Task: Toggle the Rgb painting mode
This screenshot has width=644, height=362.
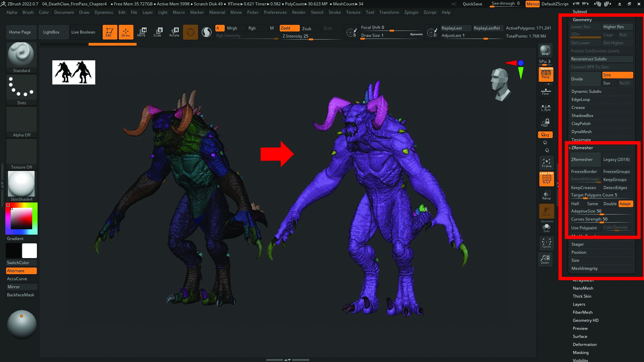Action: (252, 28)
